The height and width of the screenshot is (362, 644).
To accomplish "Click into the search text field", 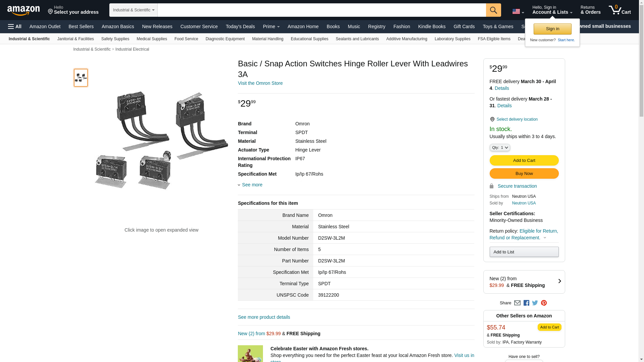I will click(321, 10).
